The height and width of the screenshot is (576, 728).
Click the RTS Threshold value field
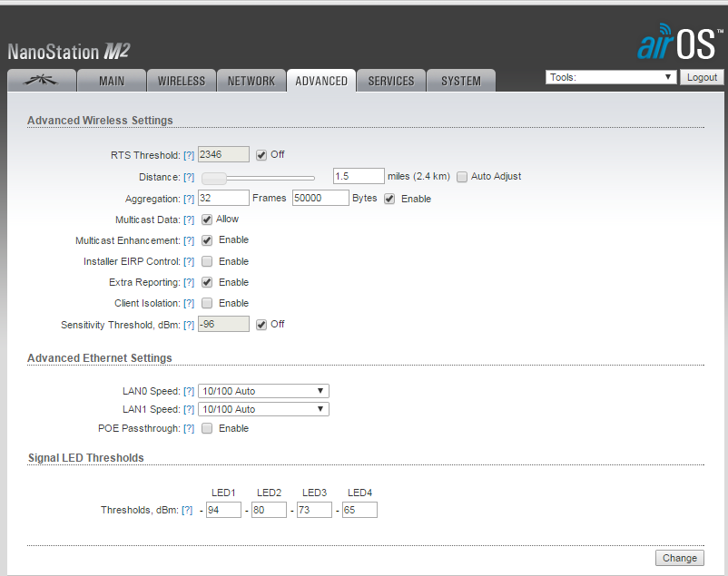click(223, 154)
